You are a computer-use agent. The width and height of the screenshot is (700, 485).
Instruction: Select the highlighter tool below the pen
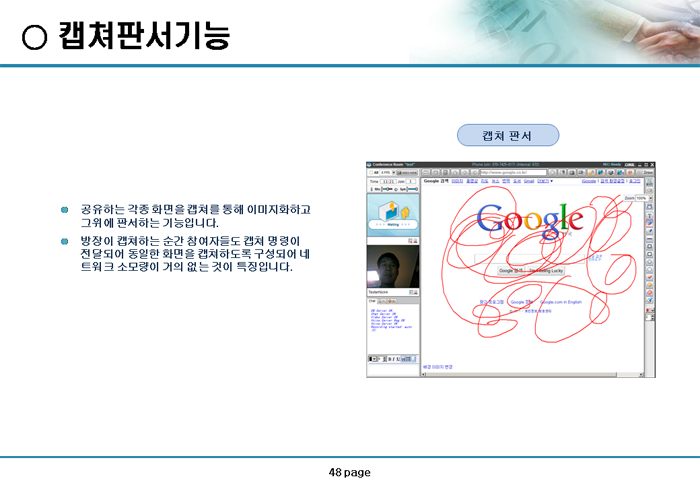pyautogui.click(x=650, y=231)
